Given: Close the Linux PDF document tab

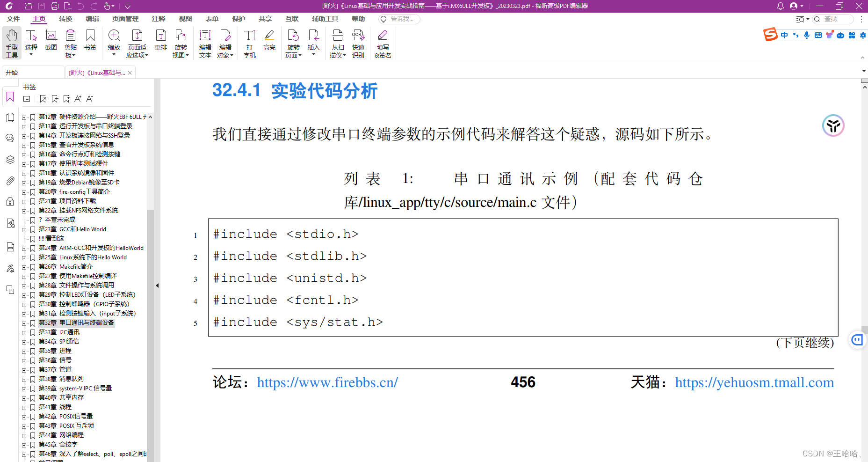Looking at the screenshot, I should tap(130, 73).
